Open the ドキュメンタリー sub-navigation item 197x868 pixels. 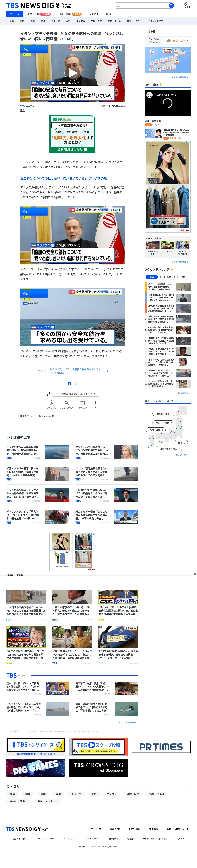(156, 21)
